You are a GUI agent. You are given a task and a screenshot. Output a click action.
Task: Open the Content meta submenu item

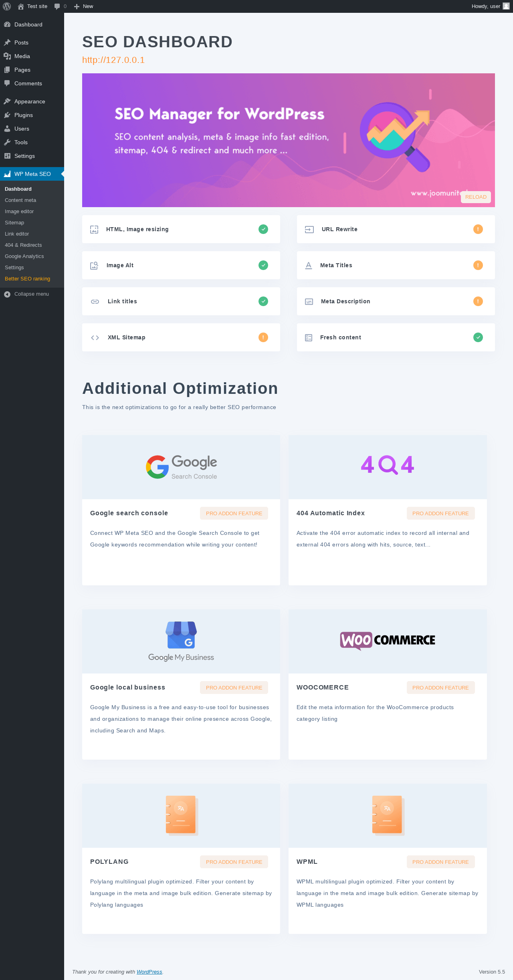click(20, 200)
